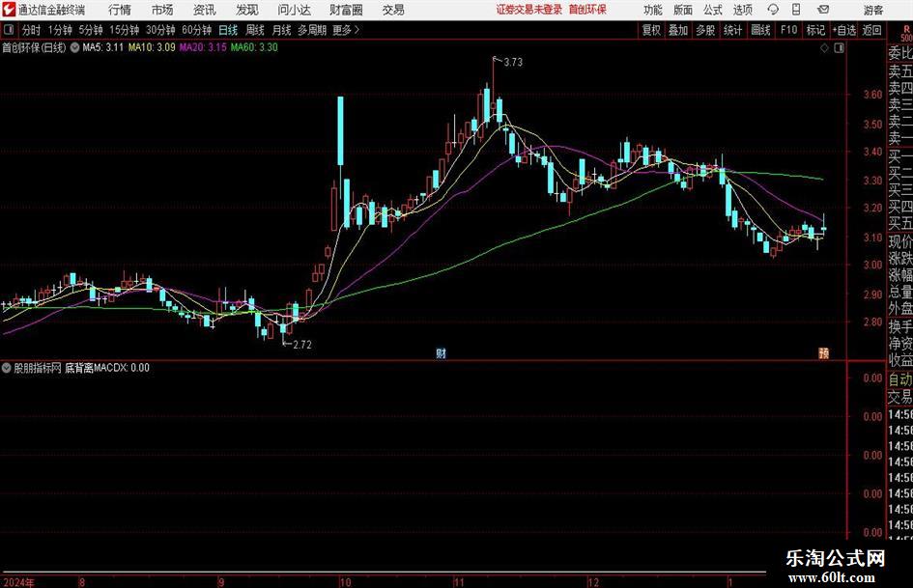Select the 月线 monthly tab
This screenshot has width=913, height=588.
(282, 30)
